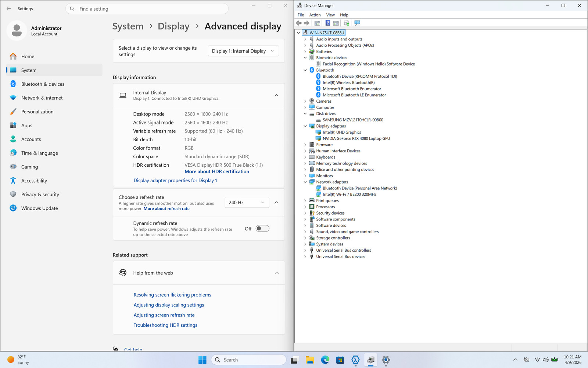588x368 pixels.
Task: Collapse the Display adapters tree node
Action: (x=305, y=126)
